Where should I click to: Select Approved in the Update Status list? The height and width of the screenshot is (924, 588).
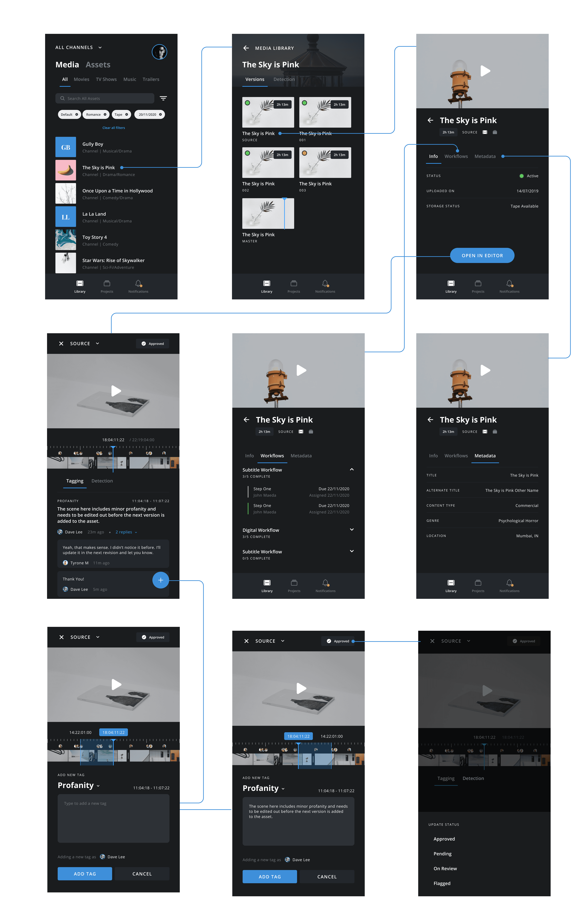point(444,839)
